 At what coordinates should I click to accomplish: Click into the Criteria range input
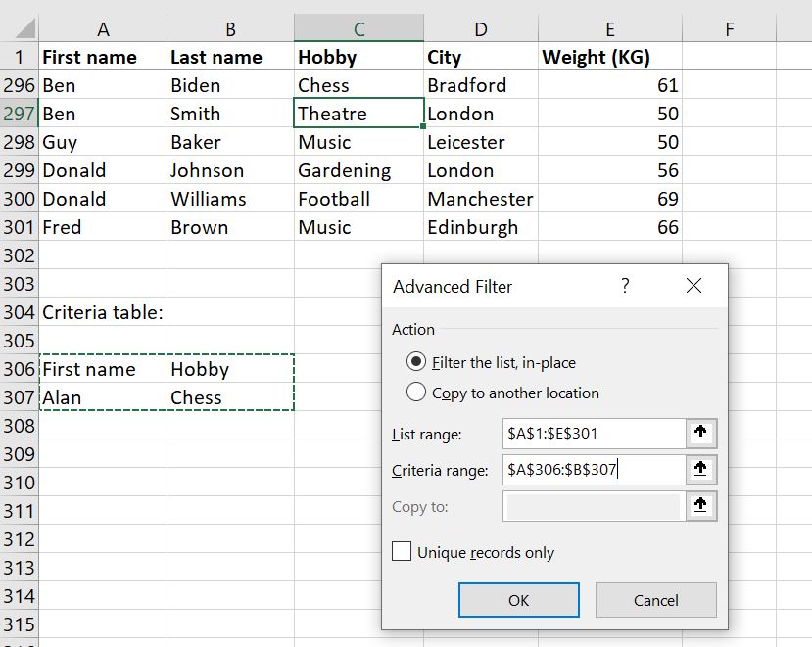pyautogui.click(x=593, y=470)
